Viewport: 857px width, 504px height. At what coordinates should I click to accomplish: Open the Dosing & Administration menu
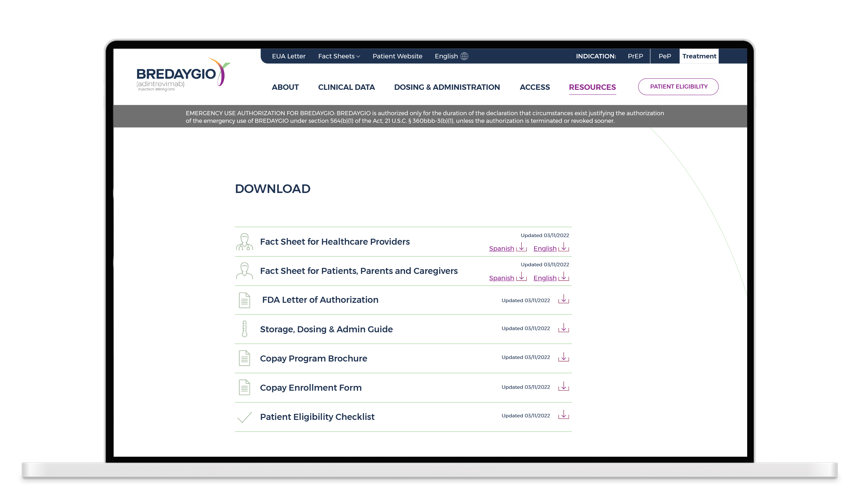[x=447, y=87]
